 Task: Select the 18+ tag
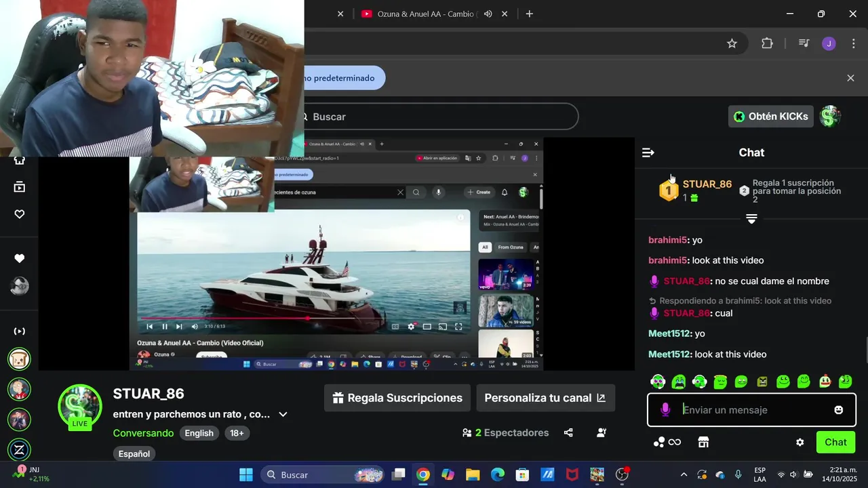pos(237,433)
